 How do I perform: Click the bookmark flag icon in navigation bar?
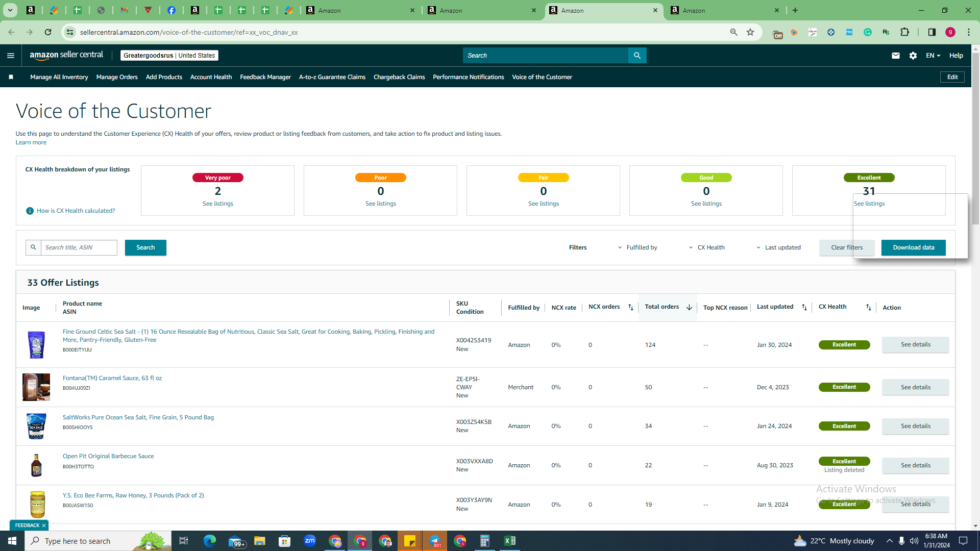coord(11,77)
